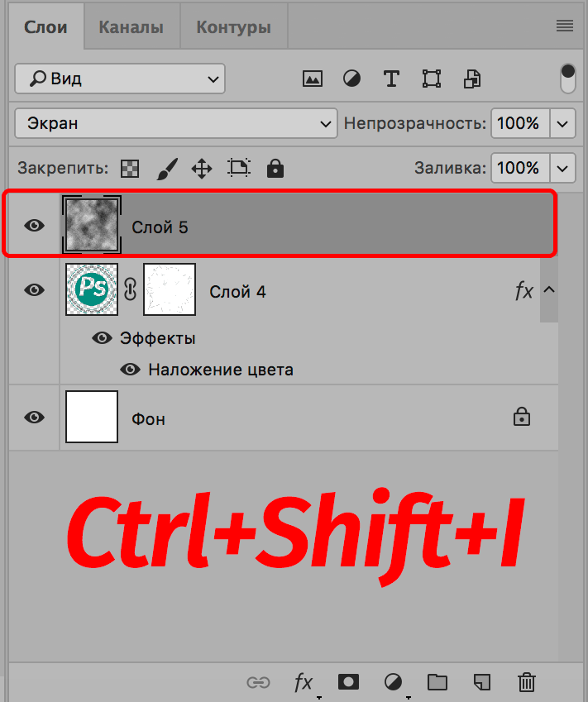588x702 pixels.
Task: Switch to the Слои tab
Action: tap(45, 26)
